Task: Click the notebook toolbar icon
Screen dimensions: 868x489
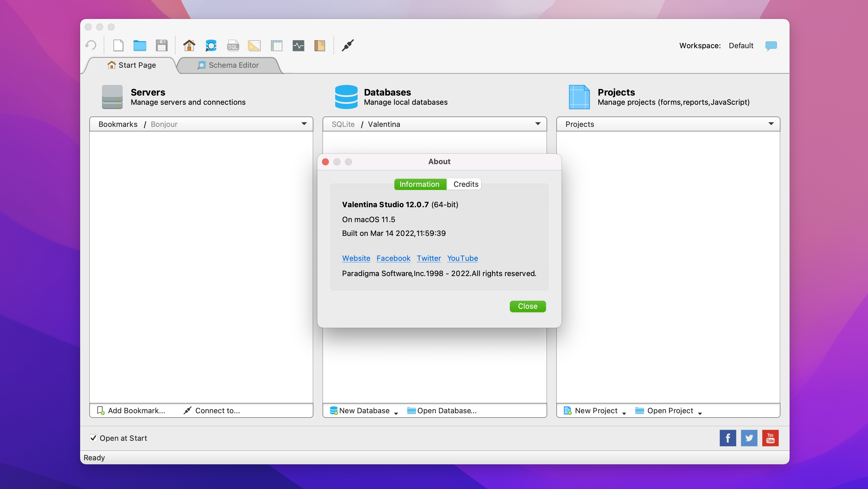Action: click(319, 45)
